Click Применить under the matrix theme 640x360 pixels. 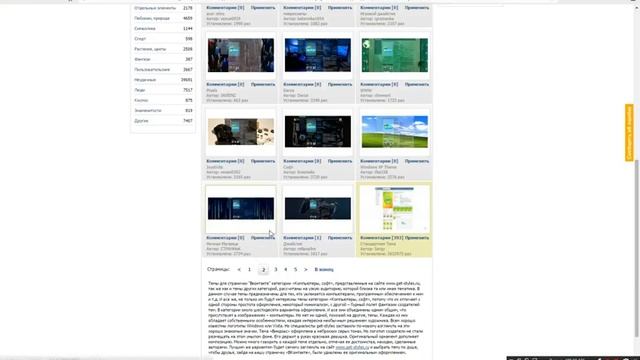[x=263, y=238]
